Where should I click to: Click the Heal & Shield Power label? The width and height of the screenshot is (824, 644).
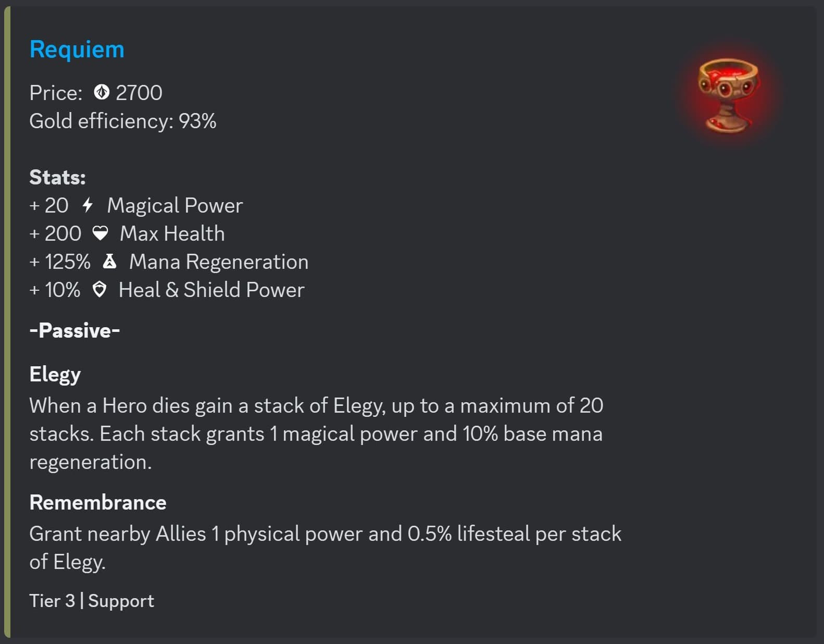click(211, 290)
